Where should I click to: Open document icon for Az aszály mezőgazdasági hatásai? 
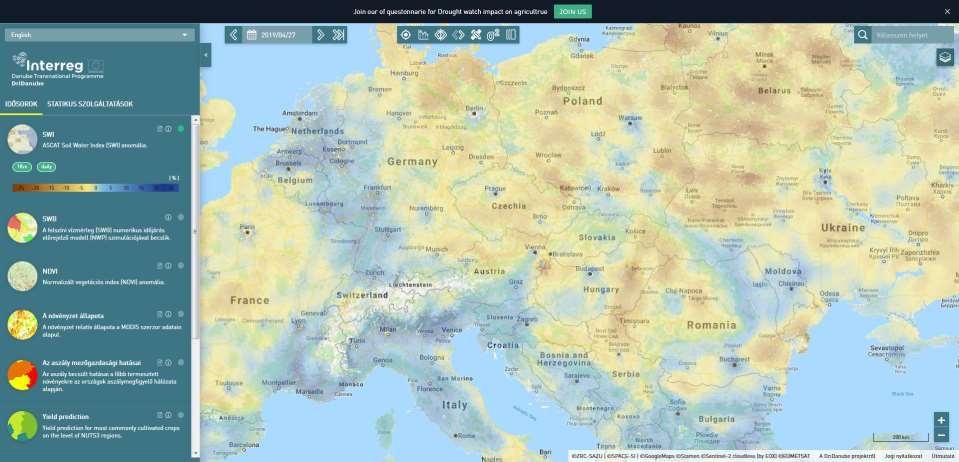click(x=160, y=362)
